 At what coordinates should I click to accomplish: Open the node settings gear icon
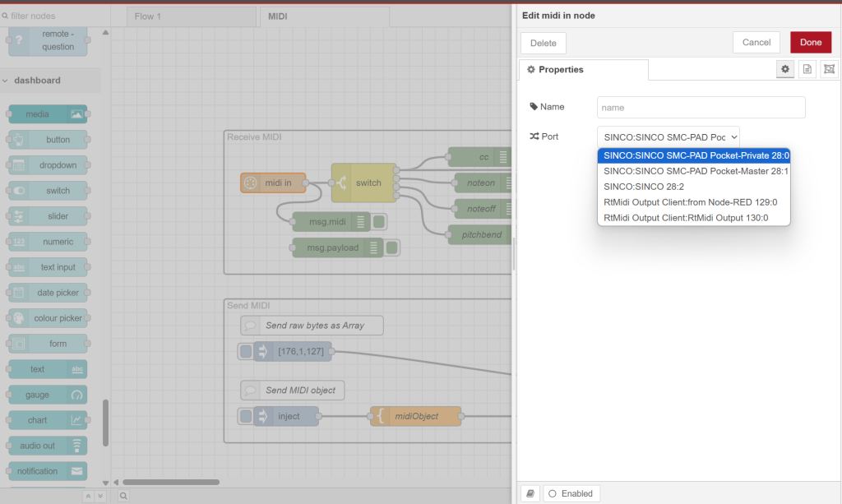[785, 69]
